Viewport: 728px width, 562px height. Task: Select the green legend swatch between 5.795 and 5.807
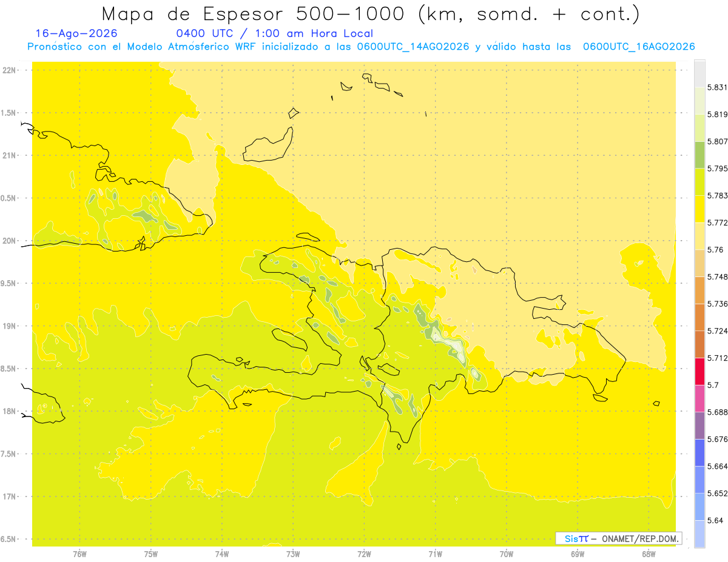699,155
